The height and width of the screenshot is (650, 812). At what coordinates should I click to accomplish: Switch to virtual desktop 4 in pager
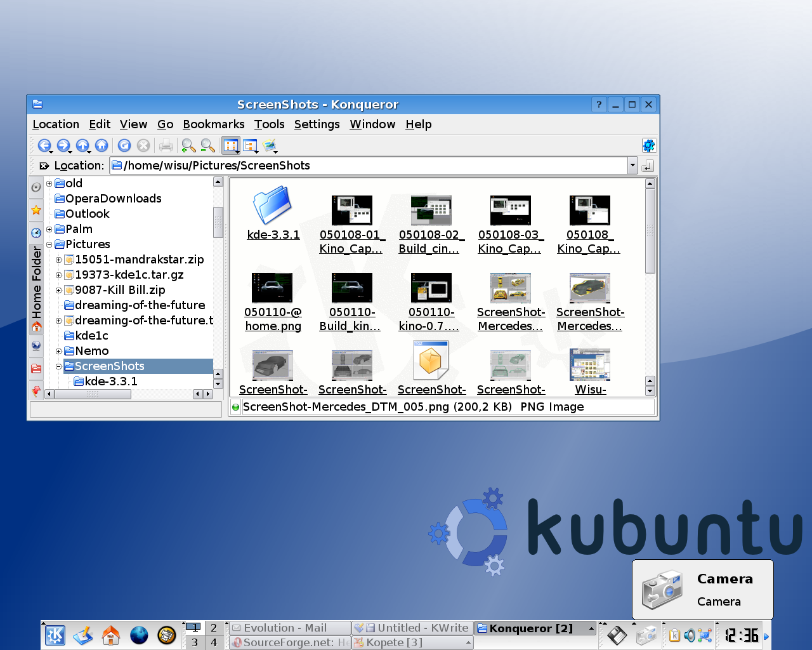pyautogui.click(x=214, y=642)
